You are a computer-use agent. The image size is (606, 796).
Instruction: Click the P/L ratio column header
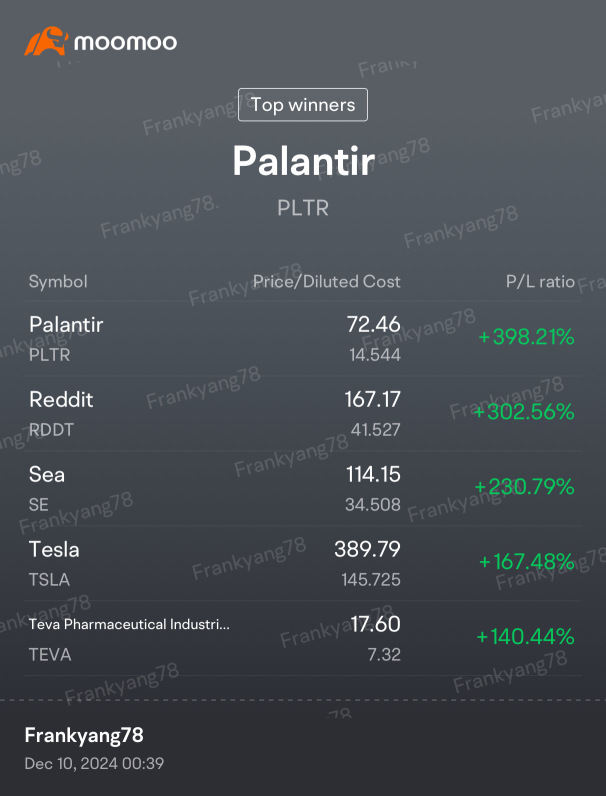pos(540,282)
